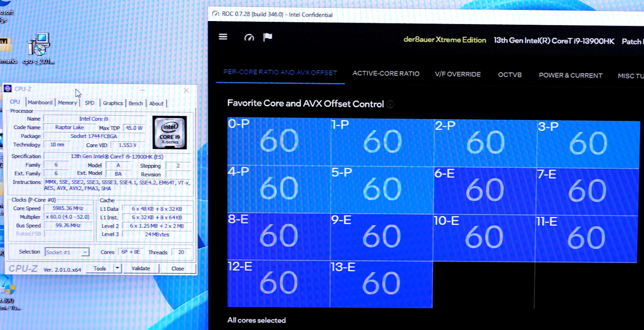This screenshot has width=644, height=330.
Task: Click the der8auer Xtreme Edition label
Action: [445, 40]
